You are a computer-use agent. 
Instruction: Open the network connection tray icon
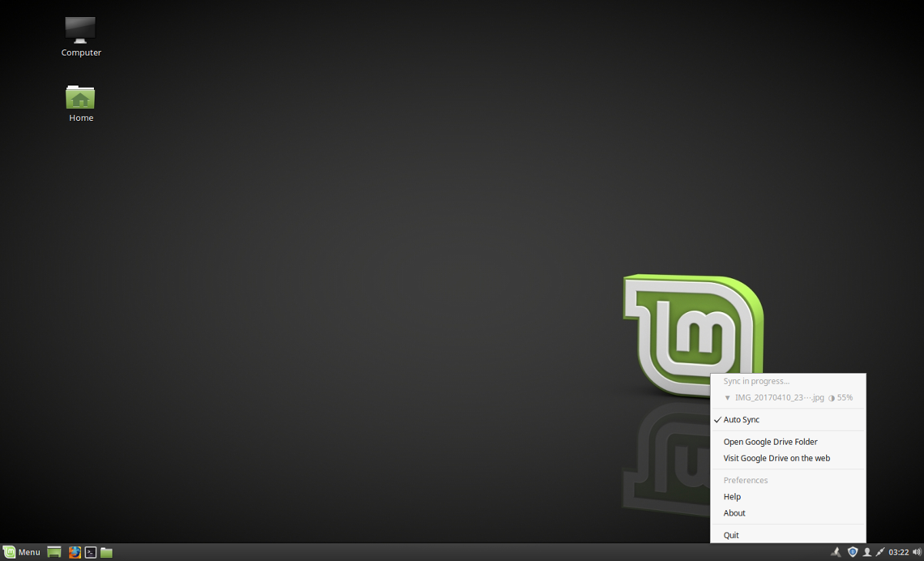coord(880,552)
